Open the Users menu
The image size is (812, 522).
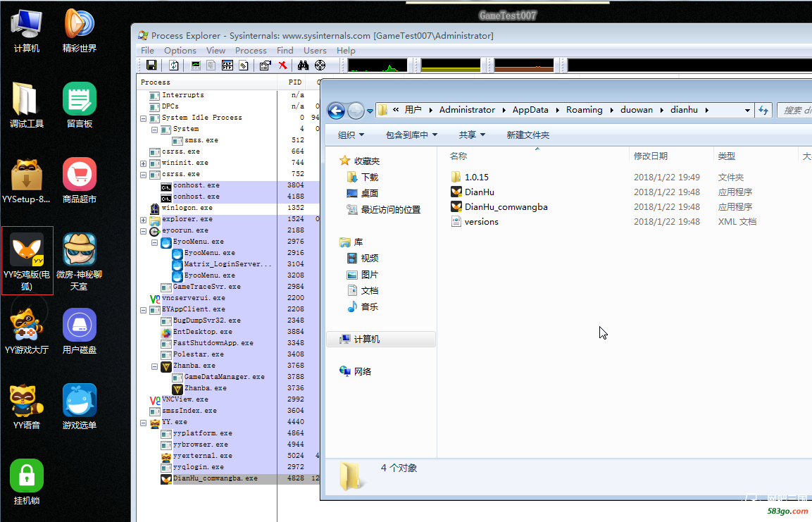click(315, 50)
